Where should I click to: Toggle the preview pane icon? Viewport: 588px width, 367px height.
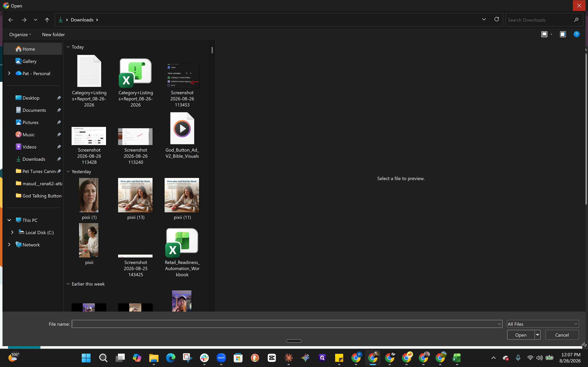563,34
